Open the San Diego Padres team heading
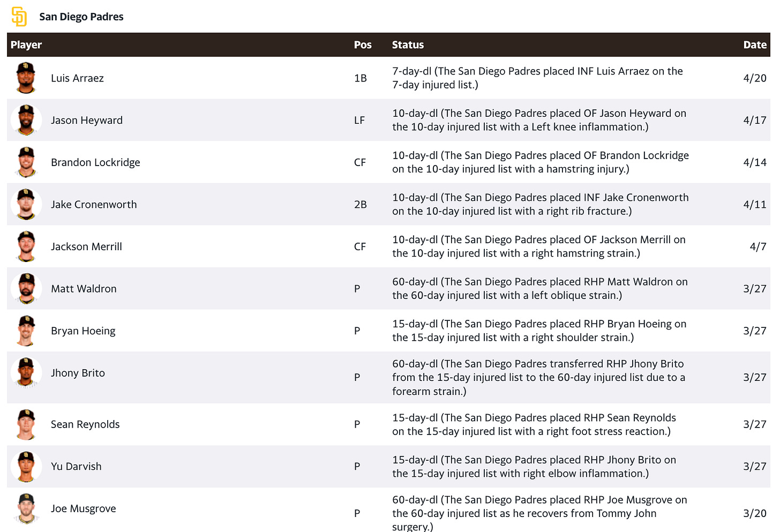The image size is (780, 532). pyautogui.click(x=81, y=17)
